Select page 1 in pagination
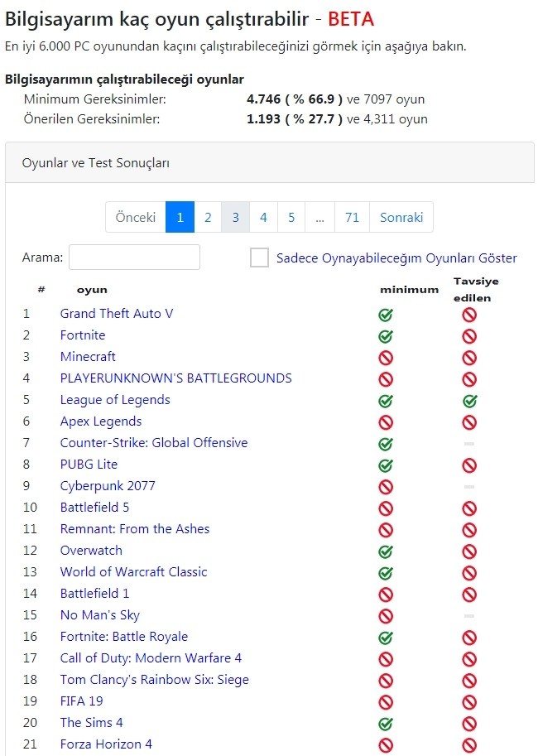Viewport: 538px width, 756px height. (180, 217)
